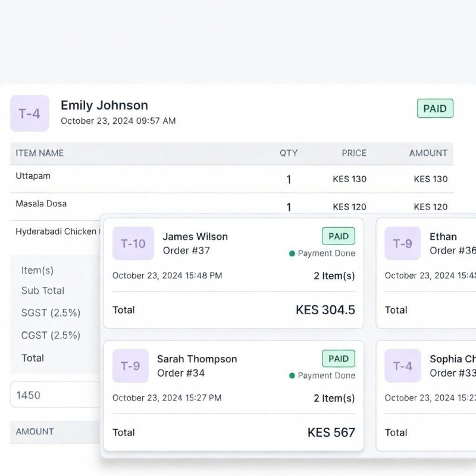
Task: Click the T-4 badge on Sophia's order card
Action: 403,366
